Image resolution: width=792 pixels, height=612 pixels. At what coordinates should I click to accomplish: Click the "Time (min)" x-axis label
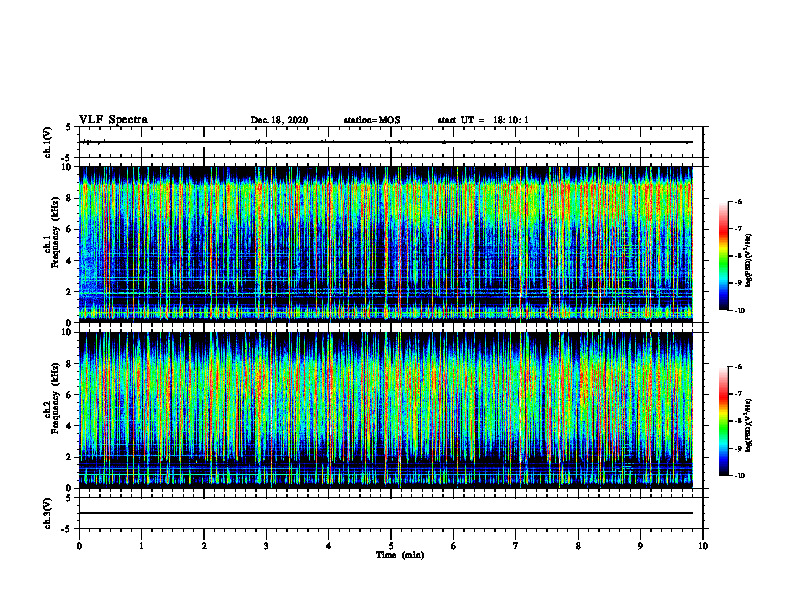pyautogui.click(x=400, y=555)
